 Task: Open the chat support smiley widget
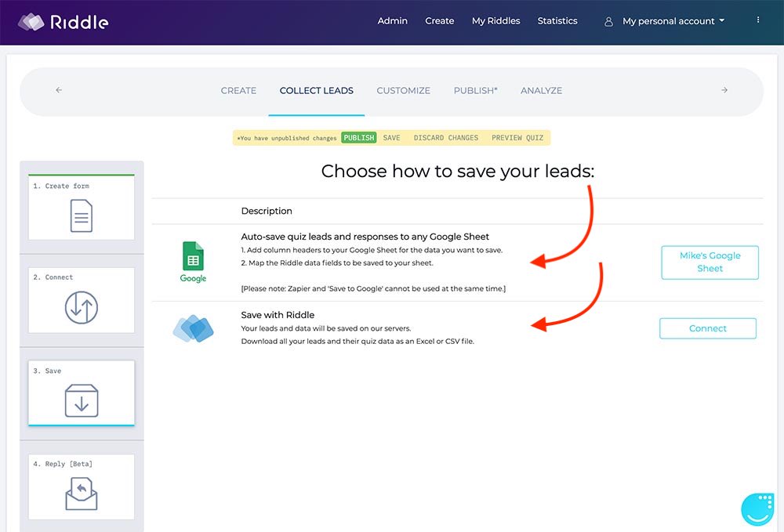758,509
